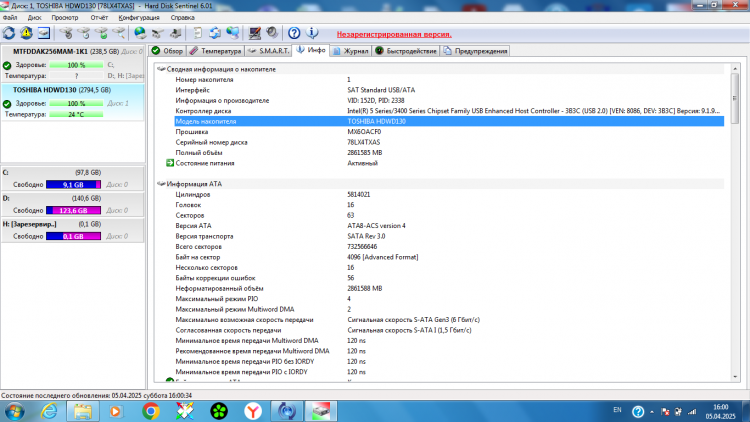Screen dimensions: 750x422
Task: Click the drive with arrow toolbar icon
Action: tap(175, 33)
